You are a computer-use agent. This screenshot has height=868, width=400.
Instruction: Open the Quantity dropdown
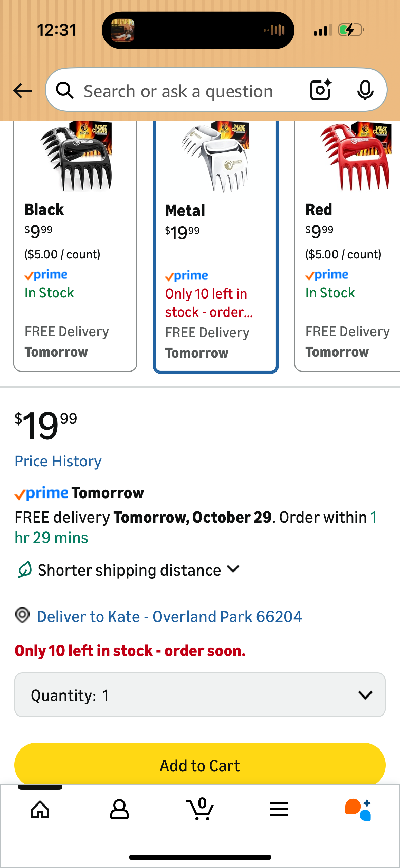point(200,695)
